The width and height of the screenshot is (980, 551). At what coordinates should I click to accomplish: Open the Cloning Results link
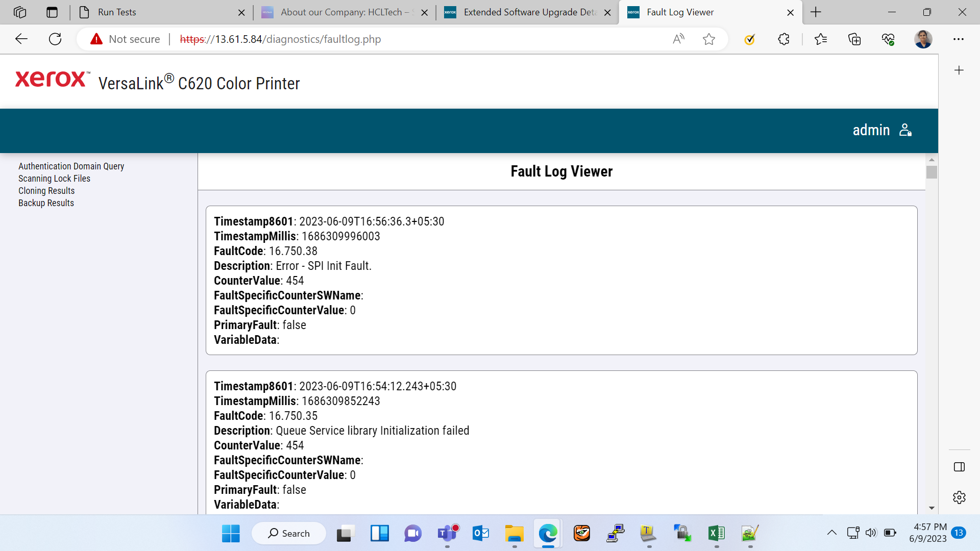[46, 191]
